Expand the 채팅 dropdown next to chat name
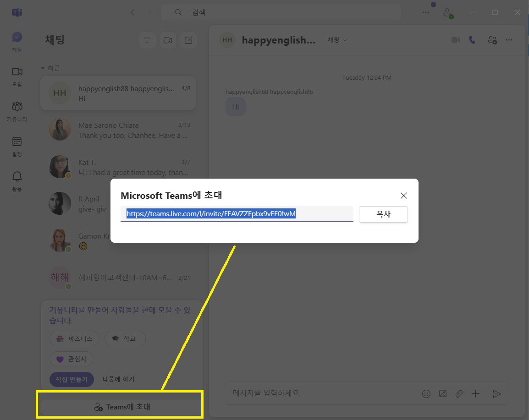This screenshot has width=529, height=420. (x=337, y=40)
